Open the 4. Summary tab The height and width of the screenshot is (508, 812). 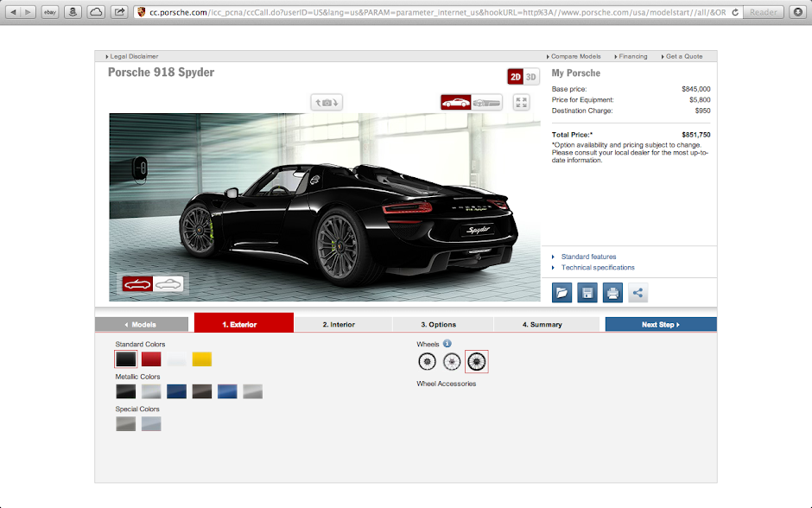pyautogui.click(x=546, y=325)
